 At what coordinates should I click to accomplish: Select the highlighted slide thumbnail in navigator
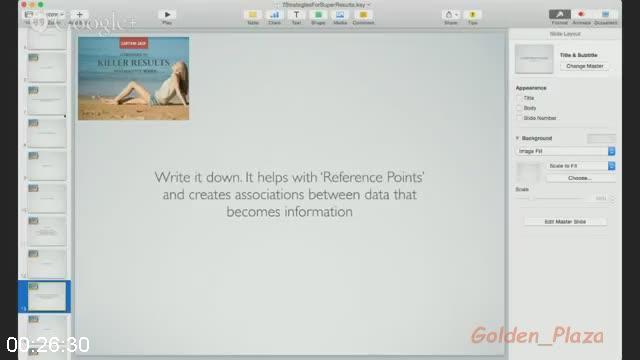46,296
